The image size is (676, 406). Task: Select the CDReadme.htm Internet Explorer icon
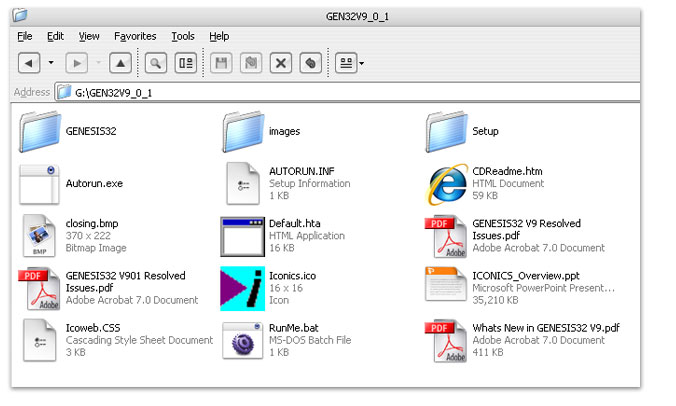click(x=447, y=184)
